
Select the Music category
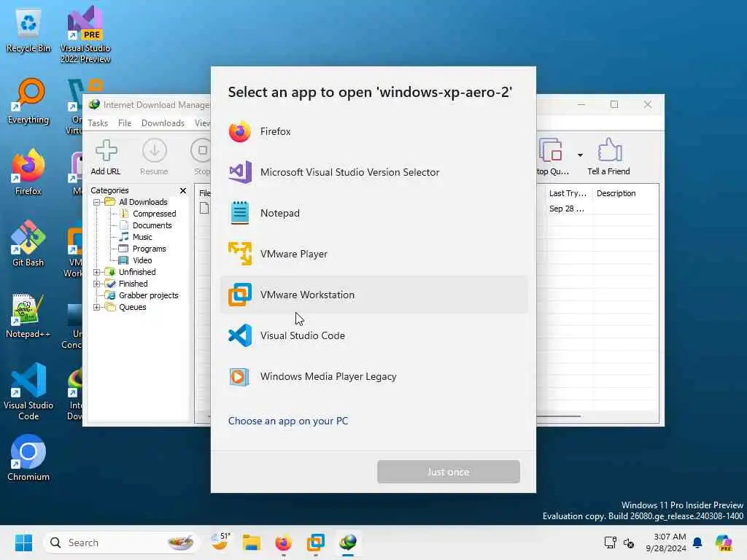(x=142, y=237)
